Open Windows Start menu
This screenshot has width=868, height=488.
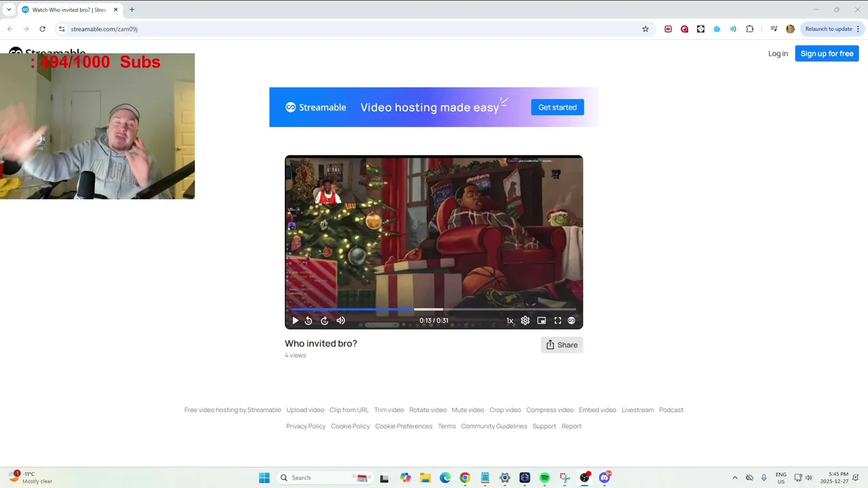pyautogui.click(x=264, y=478)
